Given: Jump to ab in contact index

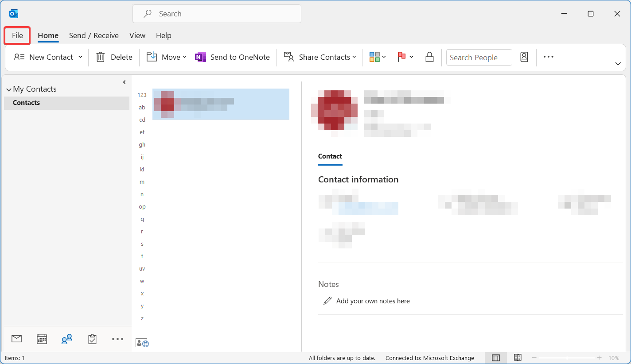Looking at the screenshot, I should (x=142, y=108).
